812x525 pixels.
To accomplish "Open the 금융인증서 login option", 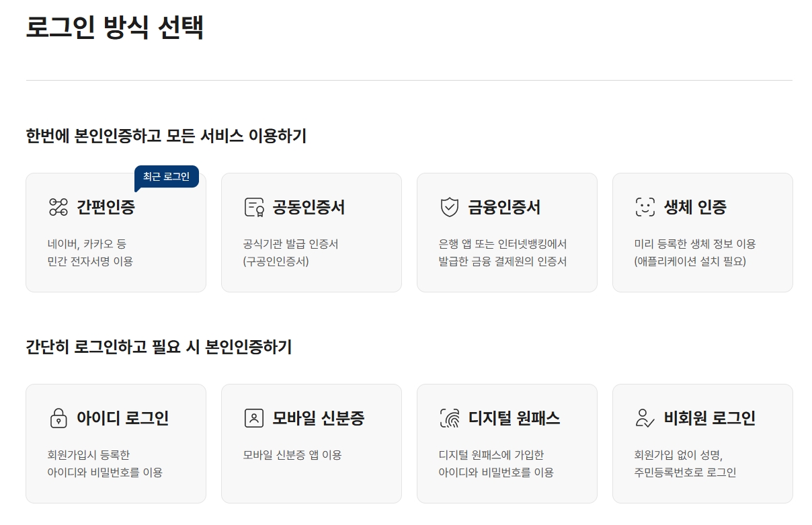I will pos(507,232).
